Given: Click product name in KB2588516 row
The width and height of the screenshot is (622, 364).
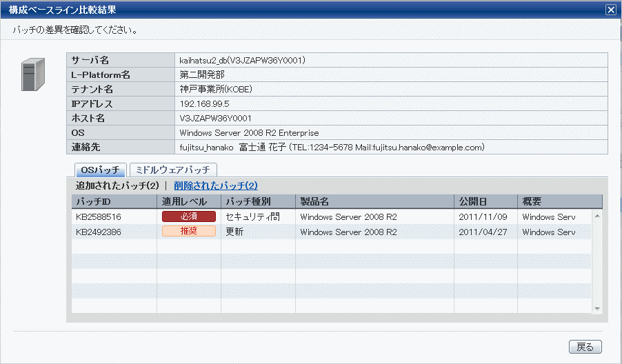Looking at the screenshot, I should pos(348,217).
